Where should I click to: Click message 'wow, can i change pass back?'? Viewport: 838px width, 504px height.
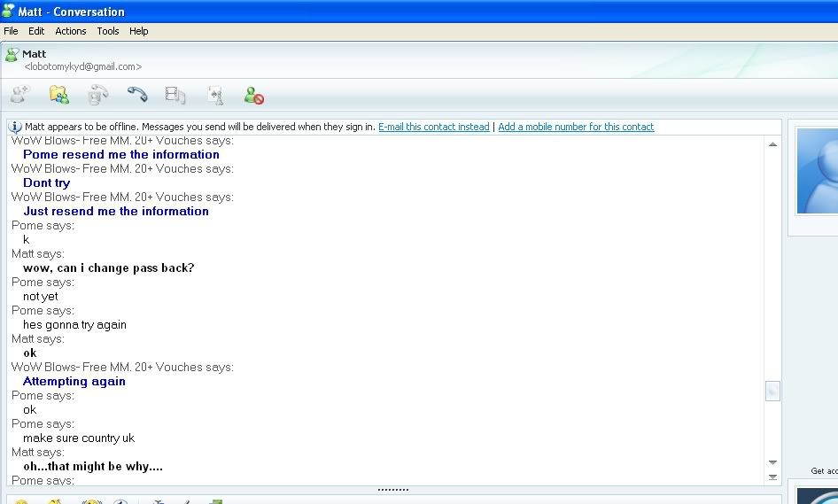(108, 268)
